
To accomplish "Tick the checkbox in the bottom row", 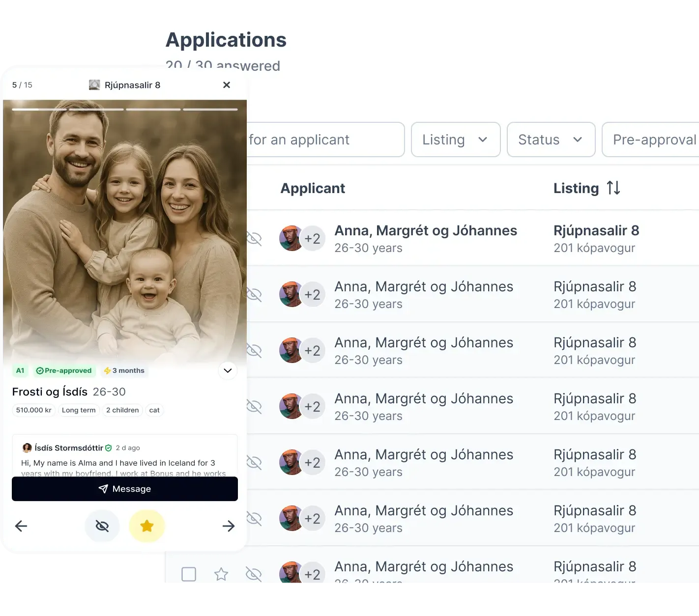I will 189,574.
